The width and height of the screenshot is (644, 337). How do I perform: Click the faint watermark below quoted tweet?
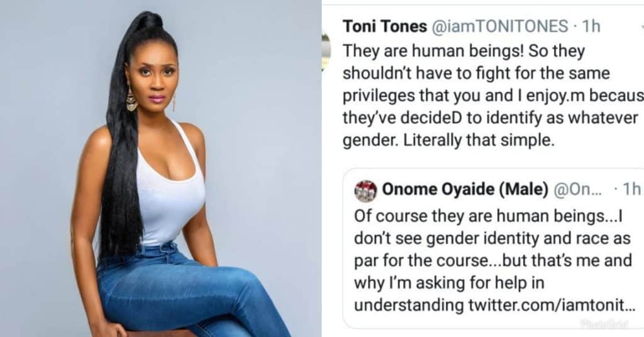point(604,324)
